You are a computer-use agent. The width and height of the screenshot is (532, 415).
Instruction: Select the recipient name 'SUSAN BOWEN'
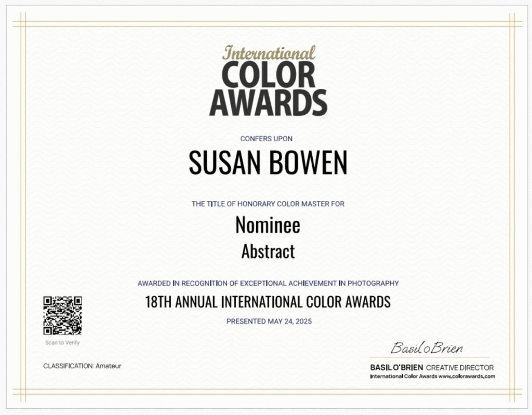click(268, 163)
